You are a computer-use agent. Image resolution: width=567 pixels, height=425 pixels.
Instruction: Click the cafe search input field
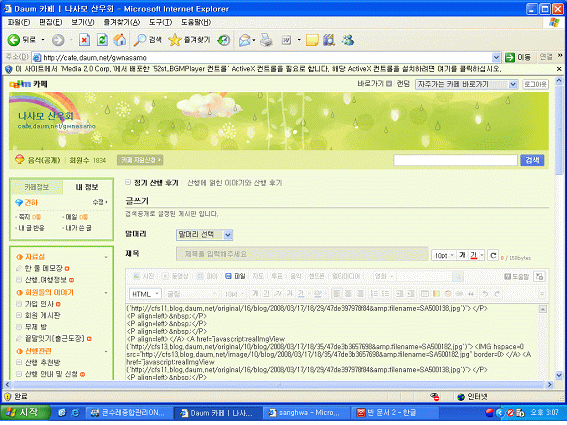coord(455,160)
